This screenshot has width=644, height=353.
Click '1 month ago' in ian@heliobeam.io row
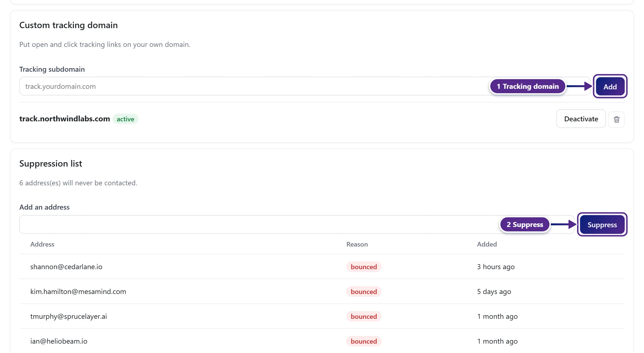(x=497, y=341)
